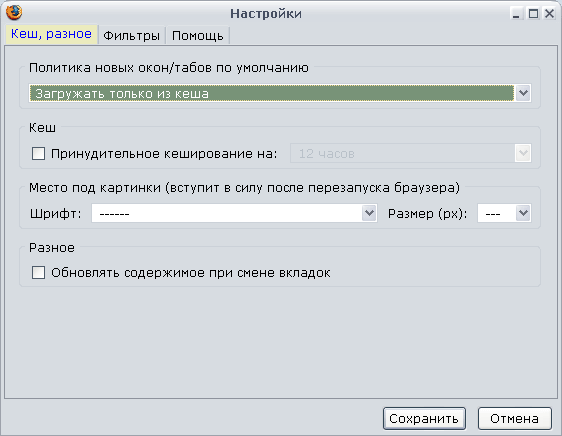
Task: Click the Размер (px): label
Action: click(x=428, y=214)
